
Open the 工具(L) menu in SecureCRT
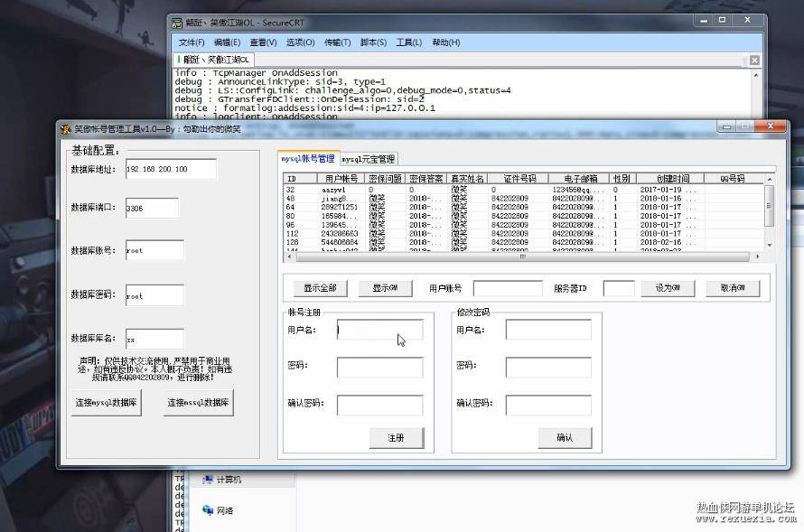pos(408,42)
